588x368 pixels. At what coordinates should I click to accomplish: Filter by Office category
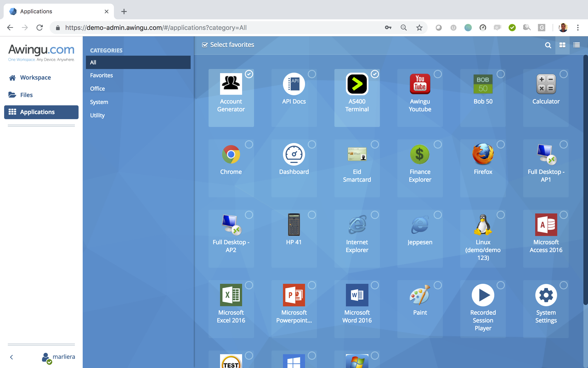coord(138,89)
